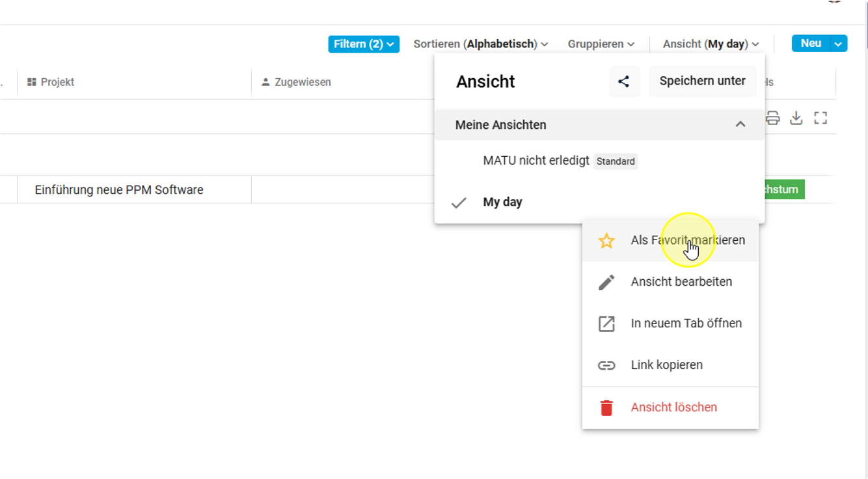The image size is (868, 479).
Task: Click the red trash bin icon
Action: (x=606, y=408)
